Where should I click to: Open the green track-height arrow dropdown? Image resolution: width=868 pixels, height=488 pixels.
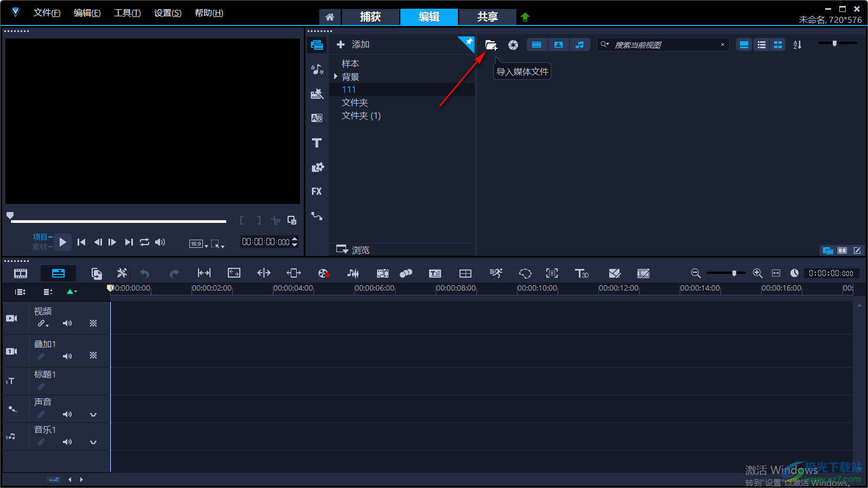(x=72, y=292)
